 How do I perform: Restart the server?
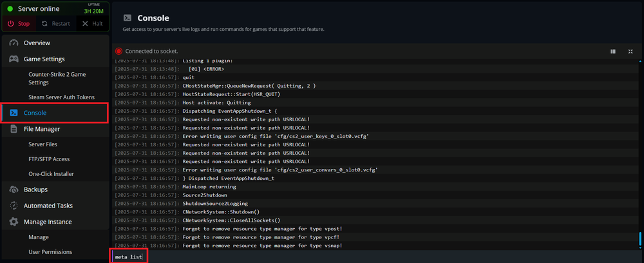(x=55, y=23)
